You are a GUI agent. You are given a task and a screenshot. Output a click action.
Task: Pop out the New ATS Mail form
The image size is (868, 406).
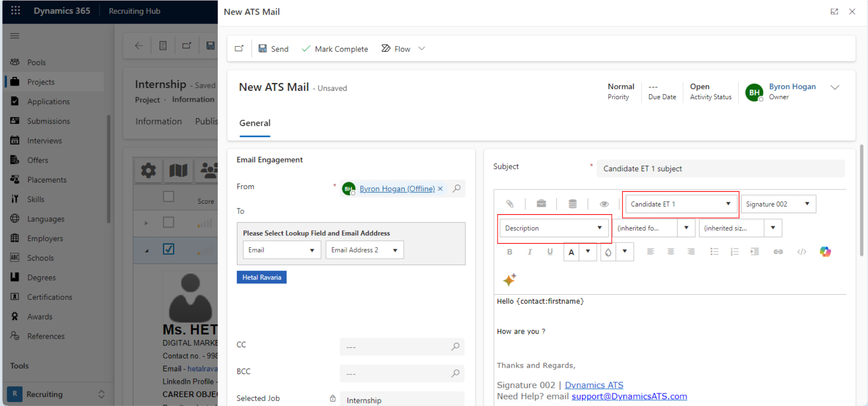click(x=239, y=48)
